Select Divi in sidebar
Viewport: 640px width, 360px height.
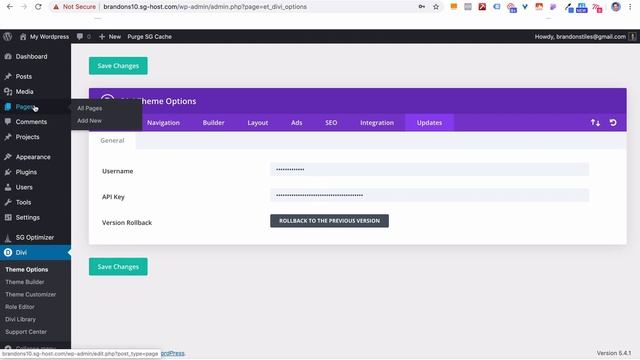(x=36, y=253)
